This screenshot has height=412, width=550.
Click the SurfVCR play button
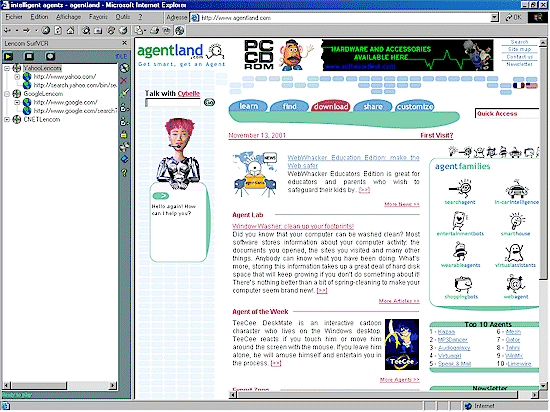coord(8,56)
